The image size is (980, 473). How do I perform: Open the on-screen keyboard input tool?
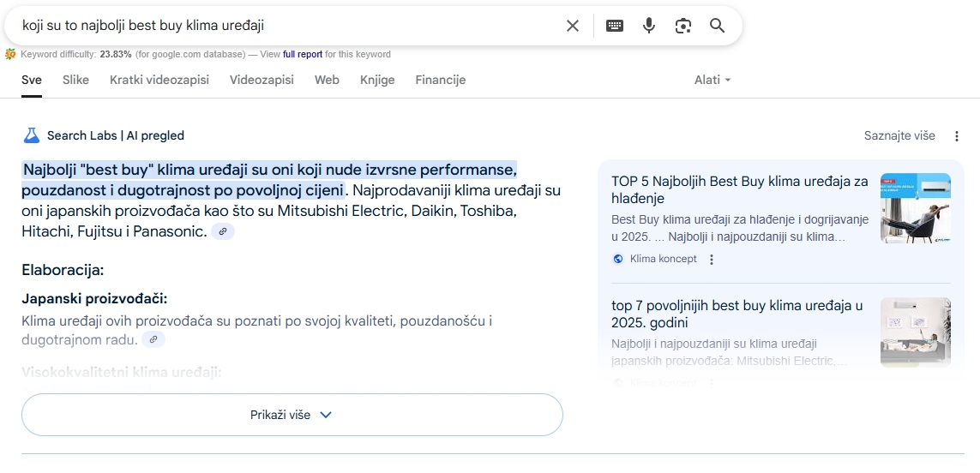point(615,26)
